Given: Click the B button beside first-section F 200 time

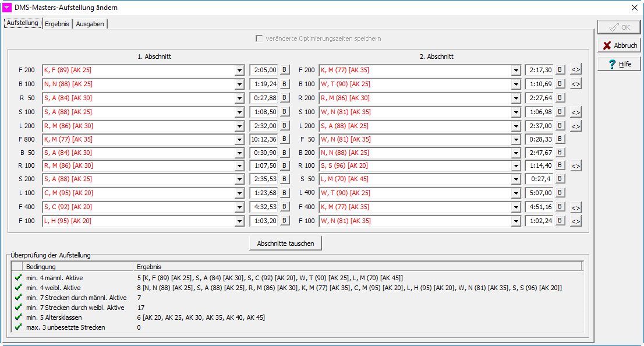Looking at the screenshot, I should (x=285, y=70).
